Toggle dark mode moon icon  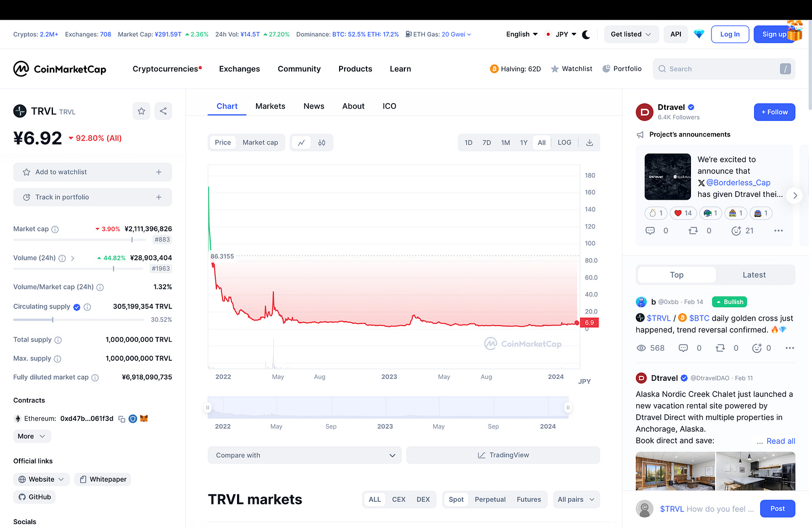click(x=586, y=35)
